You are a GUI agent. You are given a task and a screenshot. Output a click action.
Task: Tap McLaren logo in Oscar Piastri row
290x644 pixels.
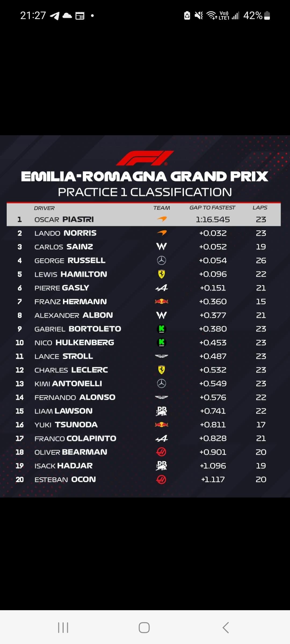point(162,219)
